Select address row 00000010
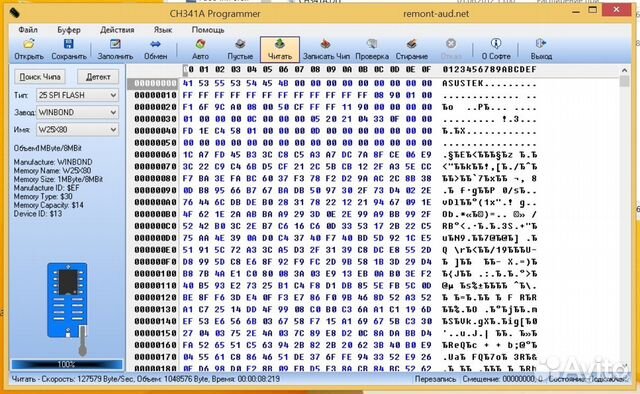640x394 pixels. click(x=155, y=95)
